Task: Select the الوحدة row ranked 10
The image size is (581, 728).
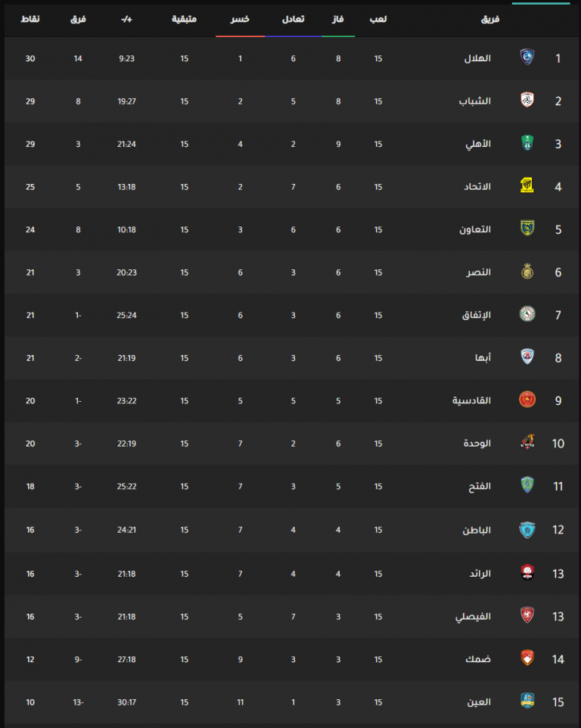Action: coord(290,443)
